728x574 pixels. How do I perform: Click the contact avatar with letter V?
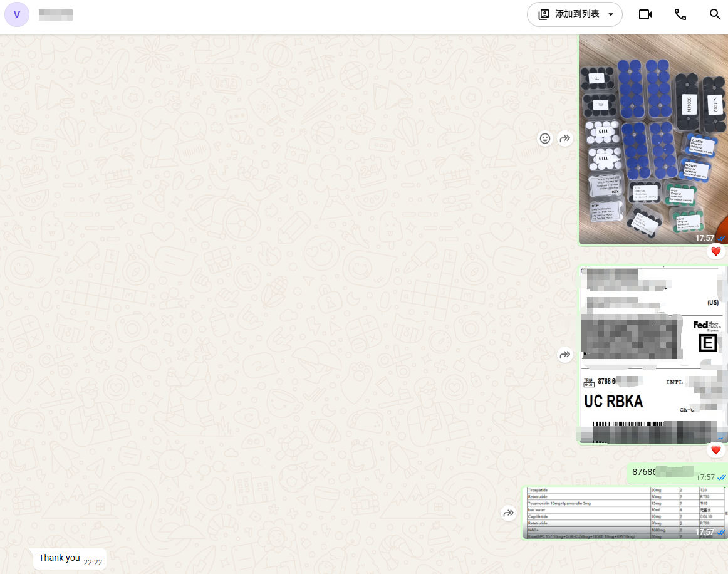coord(17,14)
